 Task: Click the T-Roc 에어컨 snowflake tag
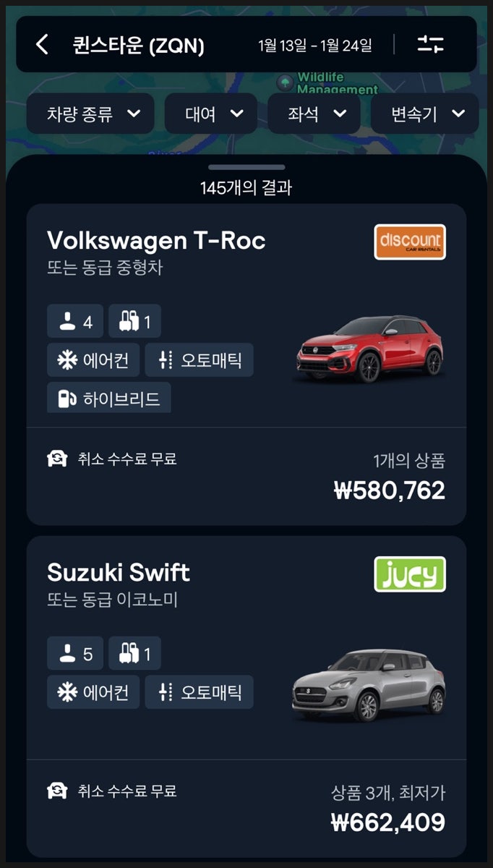coord(93,359)
